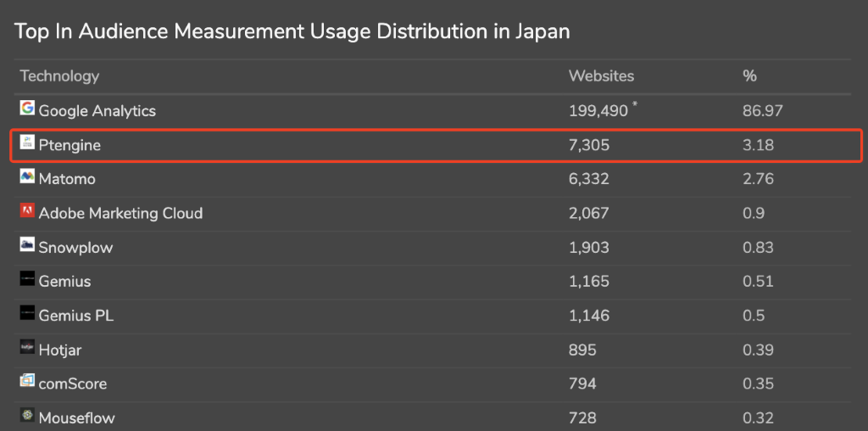Select the Snowplow technology name
This screenshot has height=431, width=868.
coord(75,248)
